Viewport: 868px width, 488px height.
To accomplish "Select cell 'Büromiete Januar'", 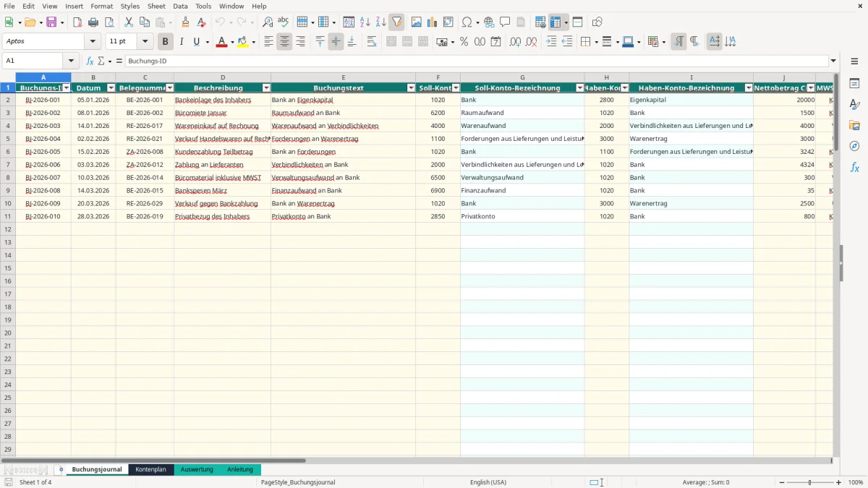I will tap(222, 113).
